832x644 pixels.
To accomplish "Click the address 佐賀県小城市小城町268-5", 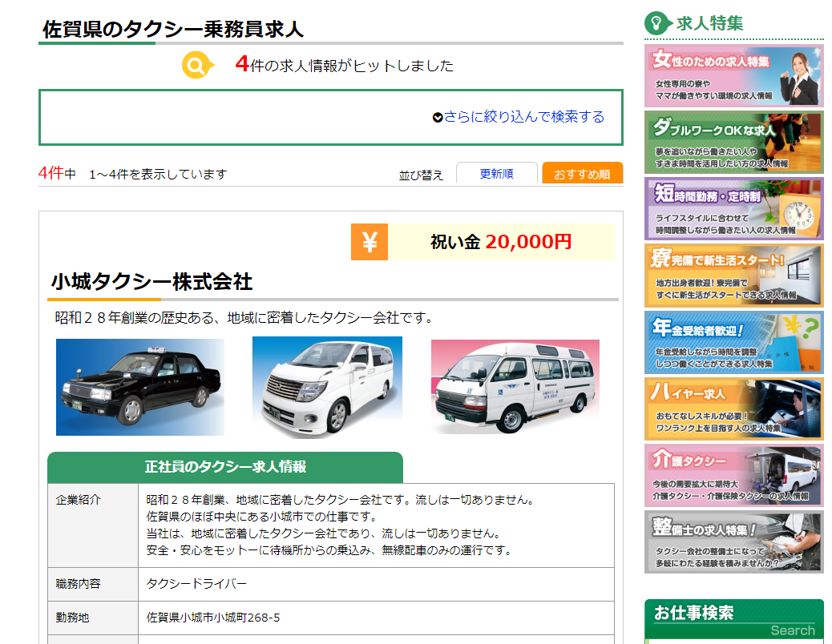I will coord(213,618).
